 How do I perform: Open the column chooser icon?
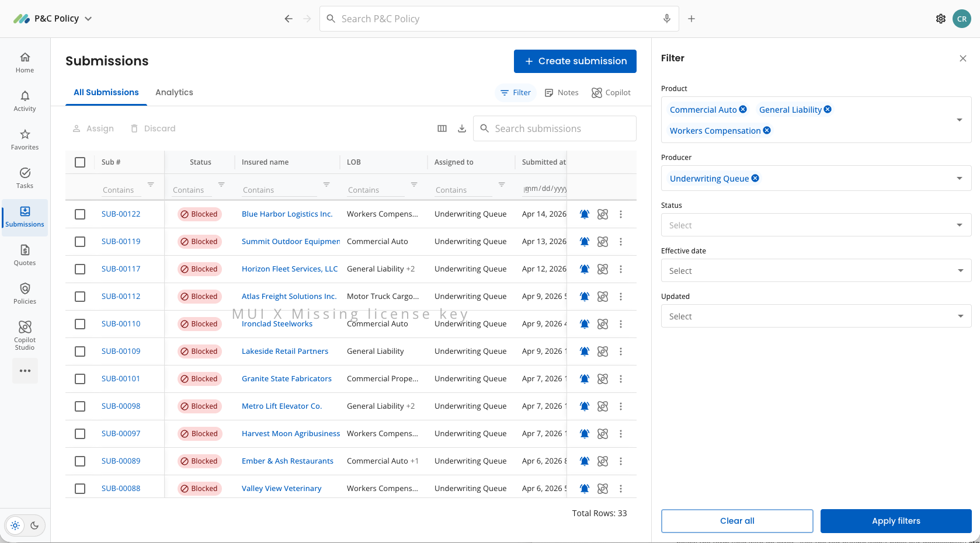coord(442,128)
